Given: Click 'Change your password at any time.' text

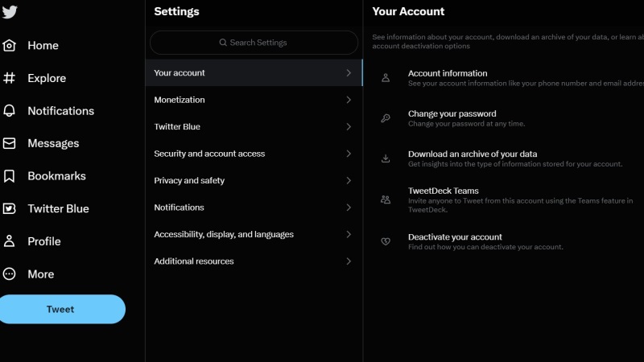Looking at the screenshot, I should click(x=466, y=124).
